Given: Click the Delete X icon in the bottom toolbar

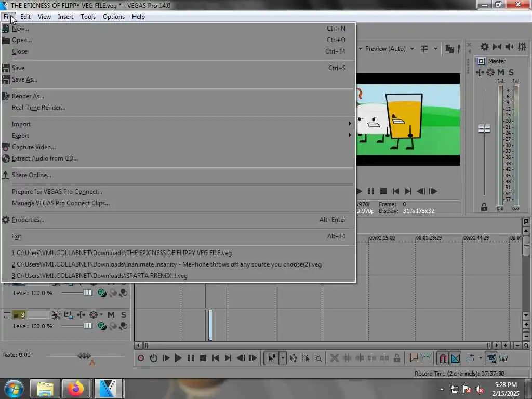Looking at the screenshot, I should (x=334, y=358).
